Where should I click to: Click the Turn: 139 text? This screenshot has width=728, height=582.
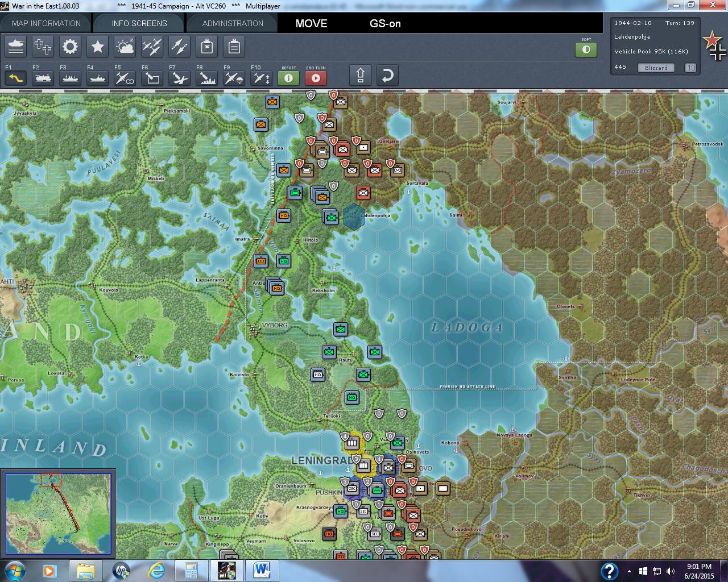tap(680, 23)
